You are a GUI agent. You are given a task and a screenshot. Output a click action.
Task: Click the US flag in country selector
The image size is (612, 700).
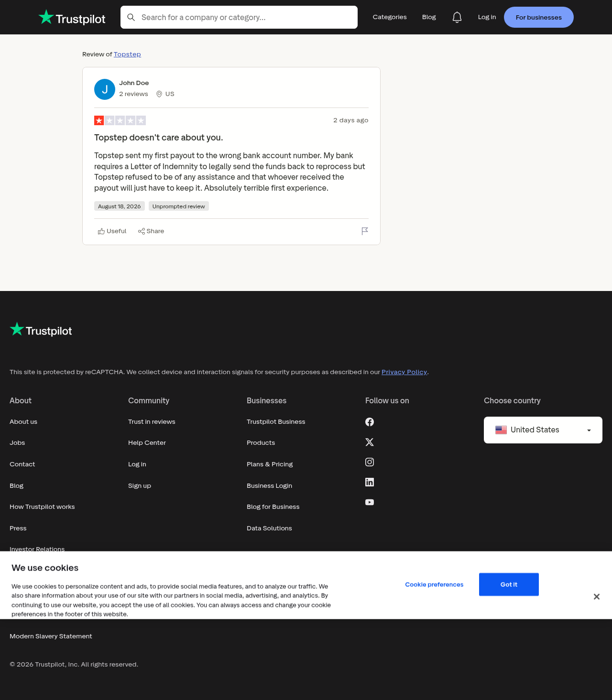click(x=501, y=430)
